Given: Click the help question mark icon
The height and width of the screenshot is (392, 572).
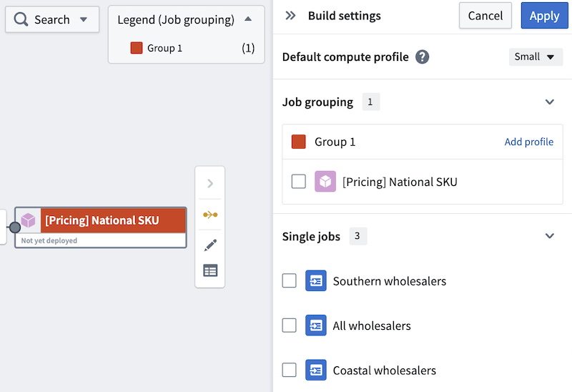Looking at the screenshot, I should pyautogui.click(x=422, y=57).
